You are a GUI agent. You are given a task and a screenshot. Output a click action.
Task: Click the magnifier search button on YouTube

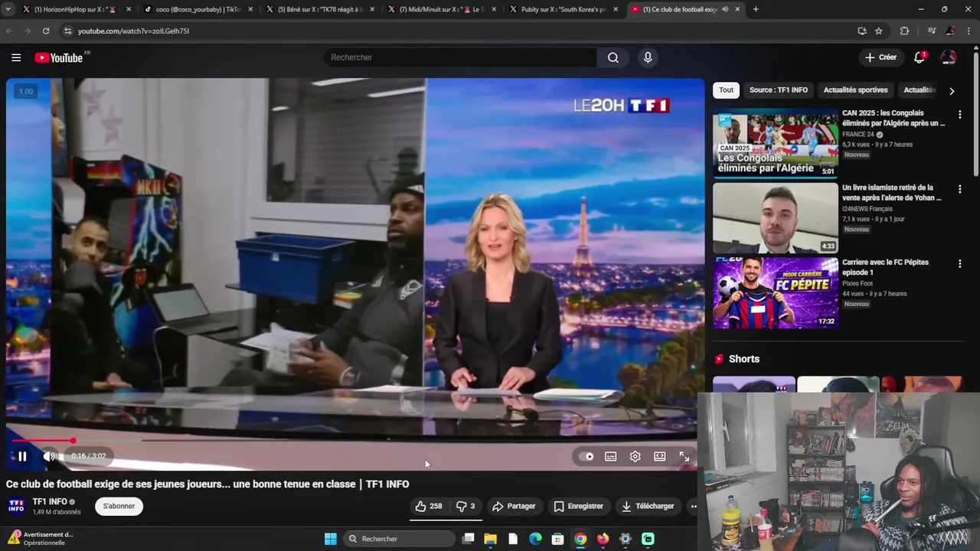coord(613,57)
